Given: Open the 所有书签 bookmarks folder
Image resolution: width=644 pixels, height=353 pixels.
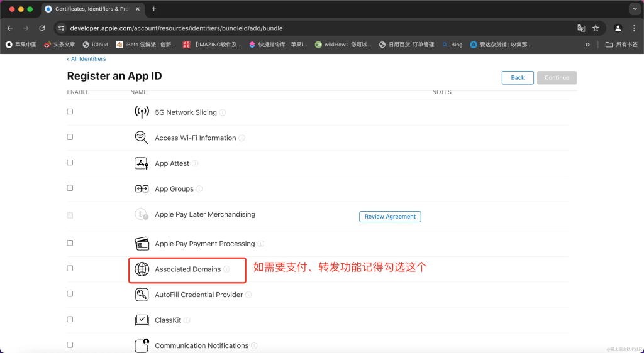Looking at the screenshot, I should click(x=621, y=45).
